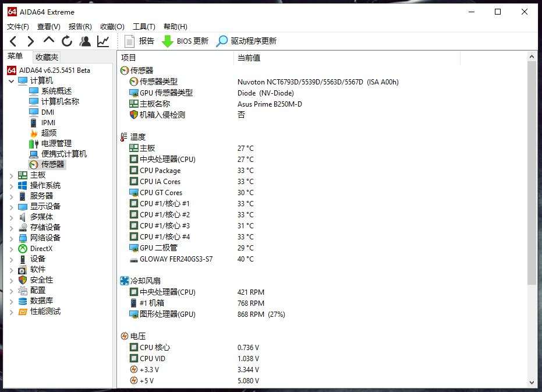Click the scrollbar up arrow
This screenshot has width=542, height=392.
(x=532, y=56)
